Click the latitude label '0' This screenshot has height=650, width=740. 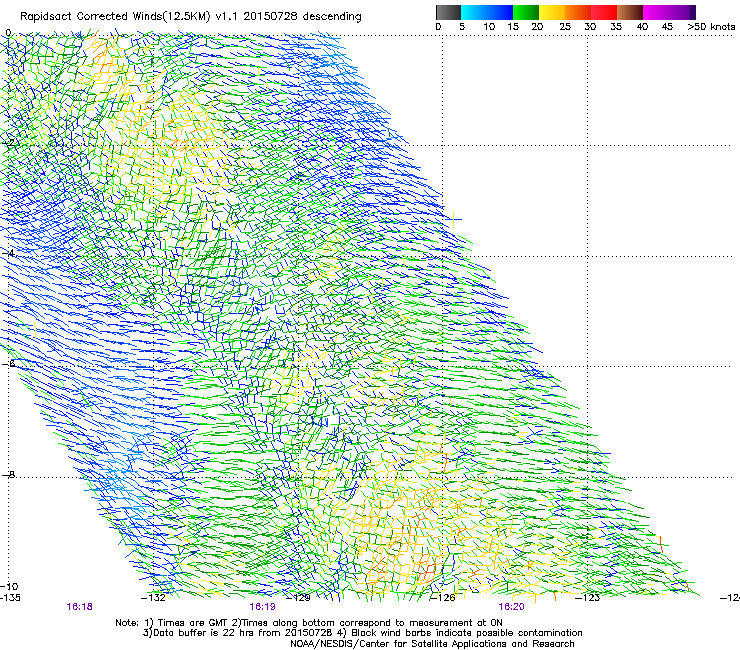coord(8,33)
